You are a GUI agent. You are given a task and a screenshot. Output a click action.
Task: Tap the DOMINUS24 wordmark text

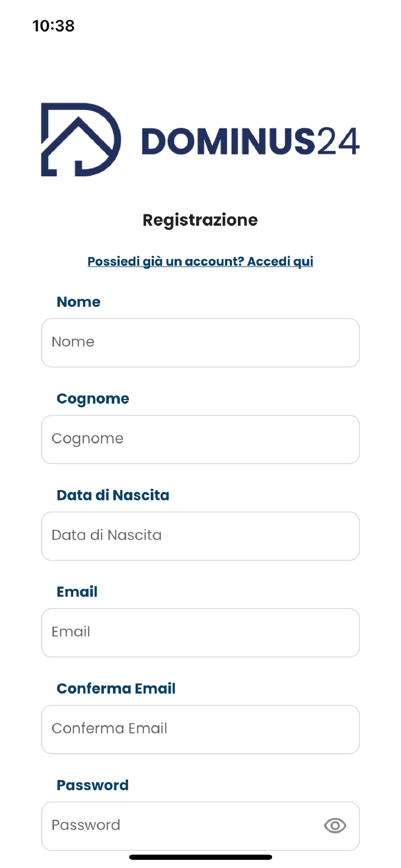(250, 141)
